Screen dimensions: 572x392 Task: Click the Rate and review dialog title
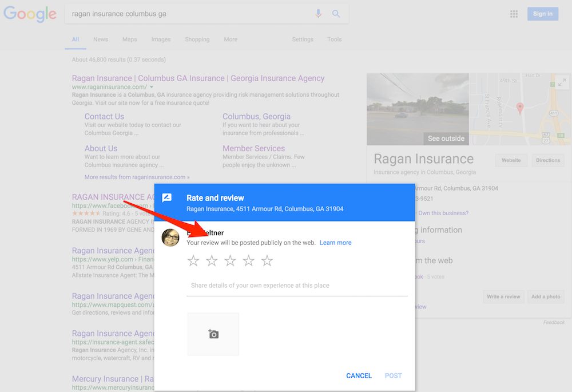click(215, 198)
